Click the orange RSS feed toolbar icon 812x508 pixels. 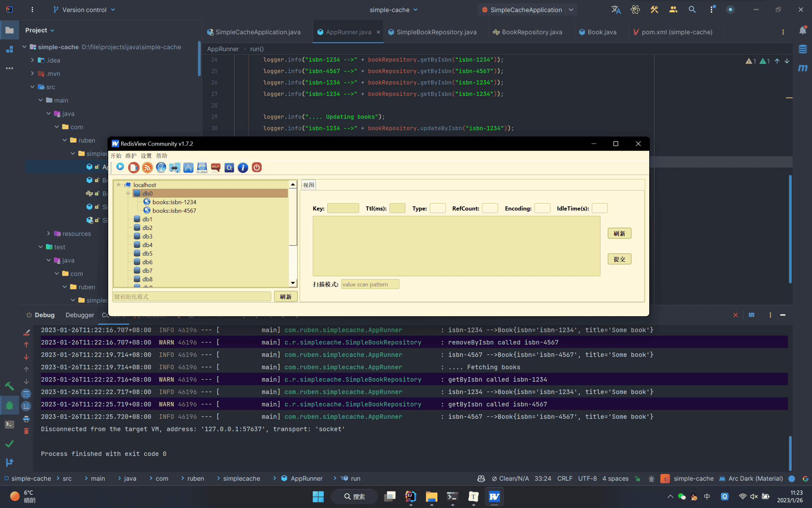pos(147,168)
